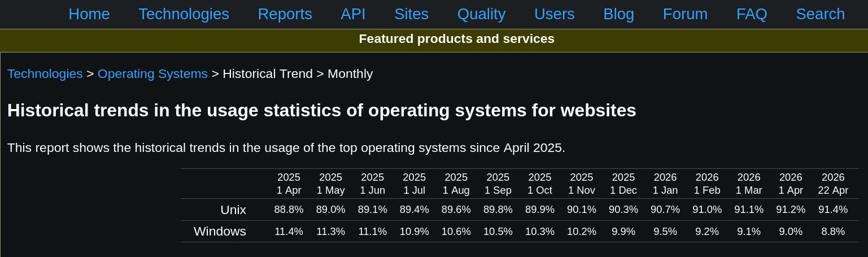Click Unix 91.4% value cell
Viewport: 868px width, 257px height.
[833, 210]
